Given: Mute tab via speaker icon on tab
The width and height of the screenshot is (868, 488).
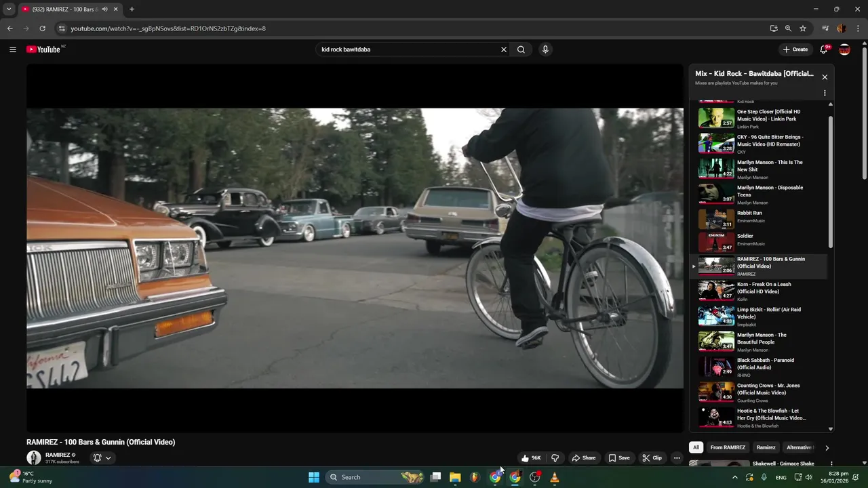Looking at the screenshot, I should click(104, 9).
